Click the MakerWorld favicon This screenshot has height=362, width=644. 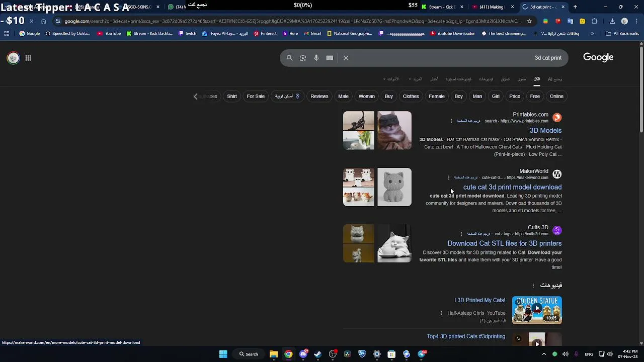(557, 174)
